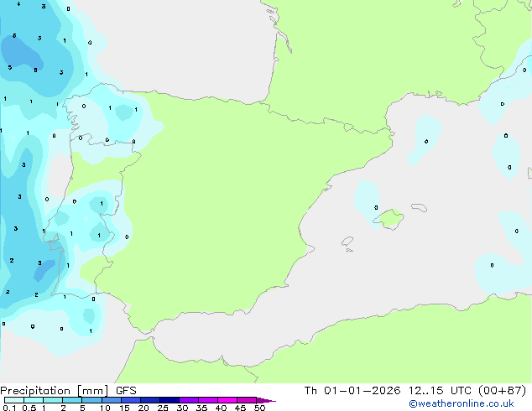The width and height of the screenshot is (532, 411).
Task: Select the 35 to 40 mm legend swatch
Action: (208, 400)
